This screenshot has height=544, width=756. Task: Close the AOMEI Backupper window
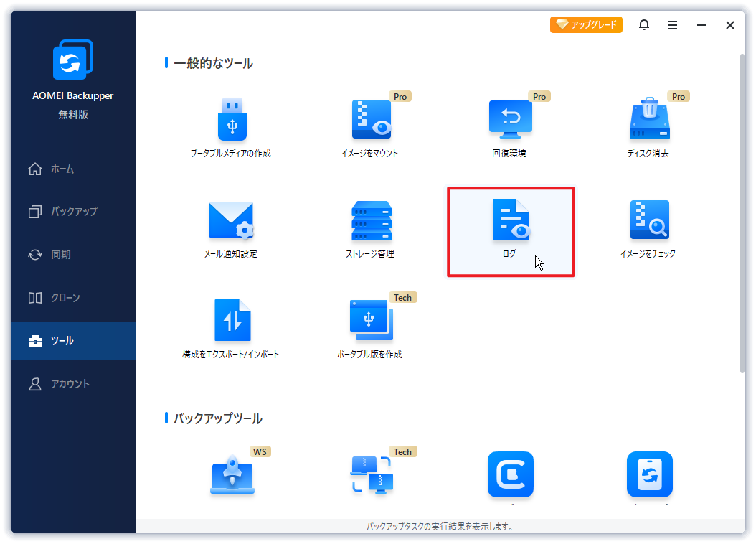730,24
